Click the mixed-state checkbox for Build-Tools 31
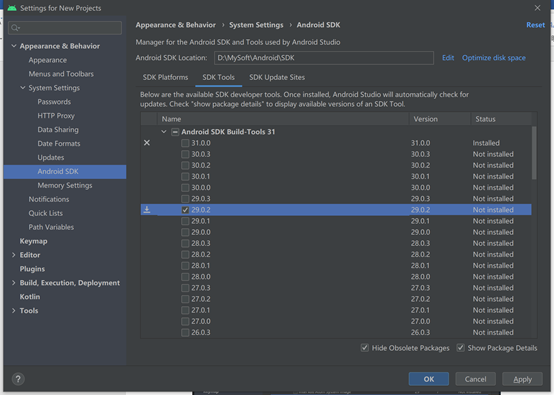554x395 pixels. tap(175, 132)
